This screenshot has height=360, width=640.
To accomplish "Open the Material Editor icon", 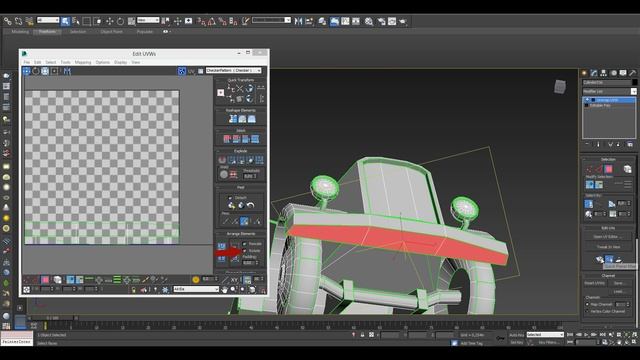I will click(x=369, y=21).
